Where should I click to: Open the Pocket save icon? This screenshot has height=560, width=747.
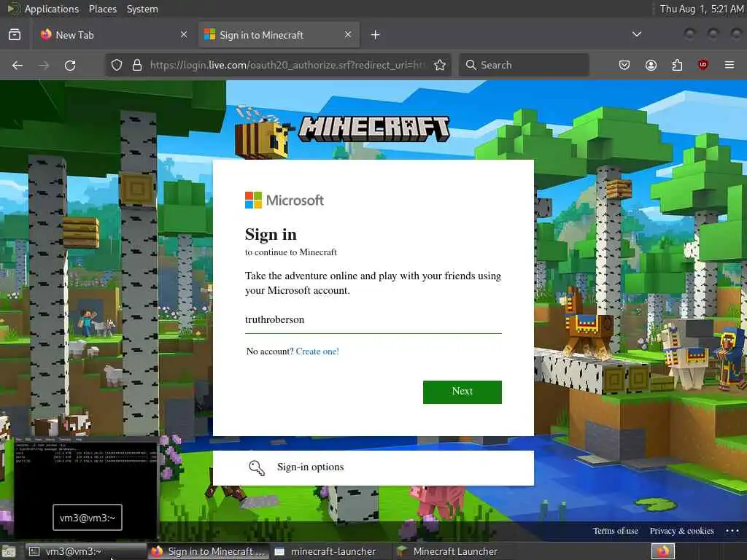tap(624, 65)
